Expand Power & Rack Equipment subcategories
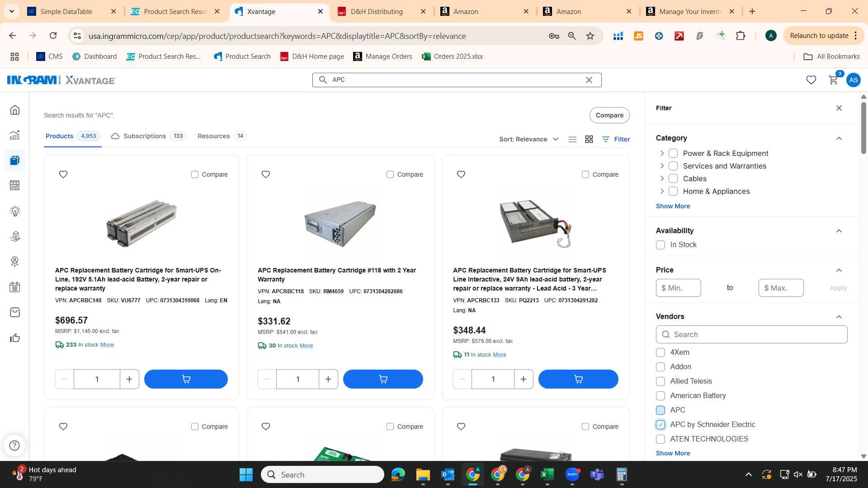This screenshot has width=868, height=488. pyautogui.click(x=662, y=154)
